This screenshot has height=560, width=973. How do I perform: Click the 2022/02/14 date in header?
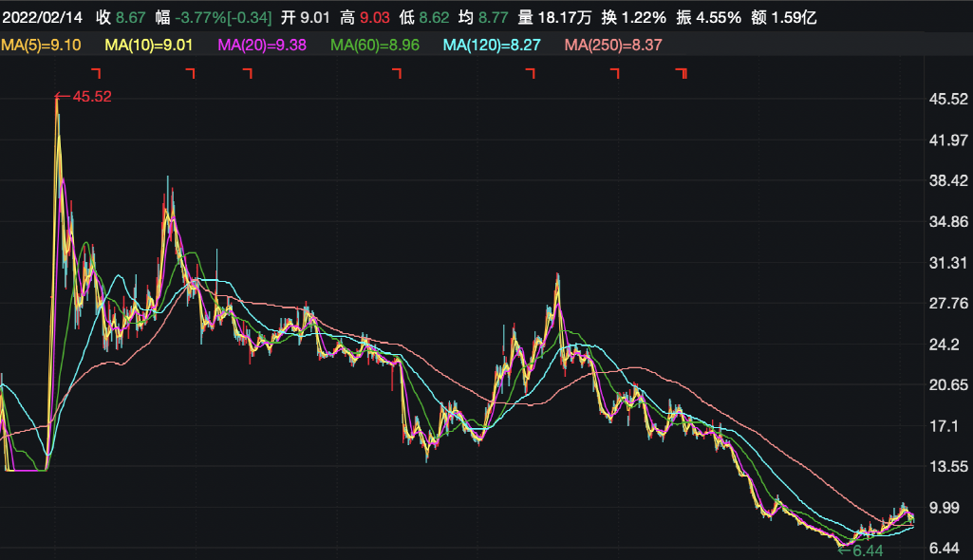43,17
